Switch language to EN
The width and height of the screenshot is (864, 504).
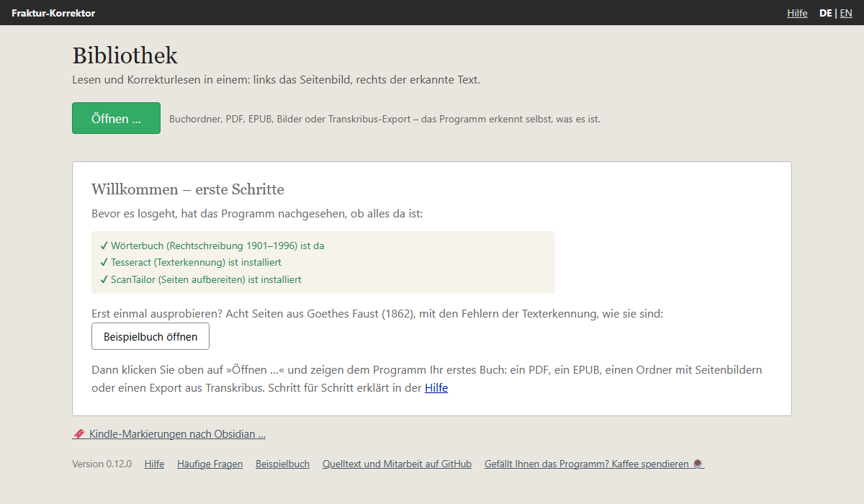[846, 13]
